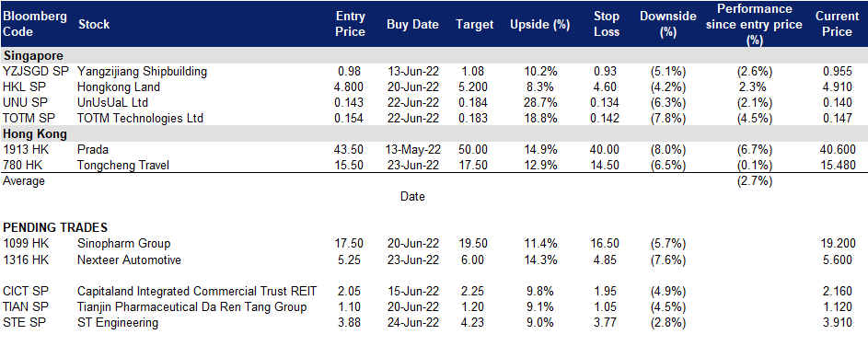Select the Buy Date column header
The height and width of the screenshot is (346, 868).
click(x=413, y=24)
